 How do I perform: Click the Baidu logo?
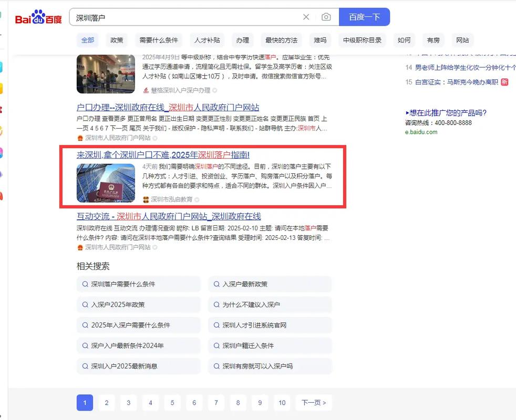(38, 17)
